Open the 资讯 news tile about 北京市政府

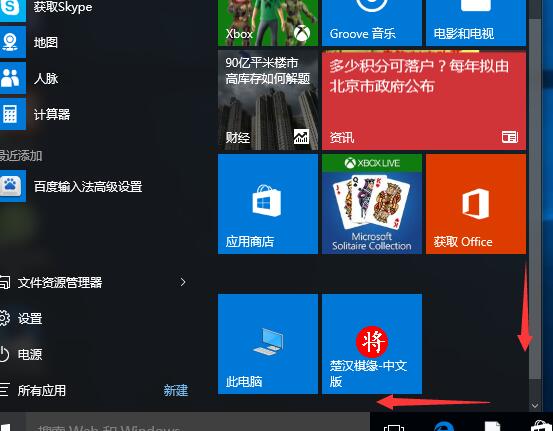click(424, 100)
